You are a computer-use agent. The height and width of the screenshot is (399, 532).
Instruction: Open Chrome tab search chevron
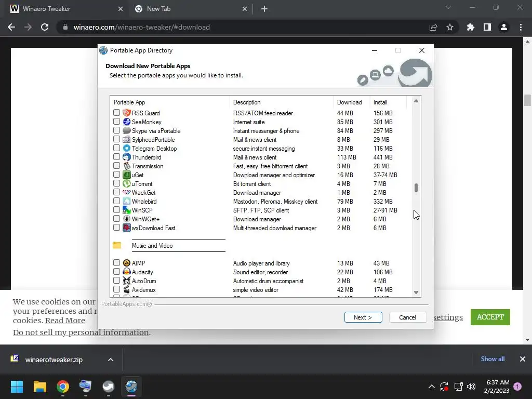[x=448, y=7]
